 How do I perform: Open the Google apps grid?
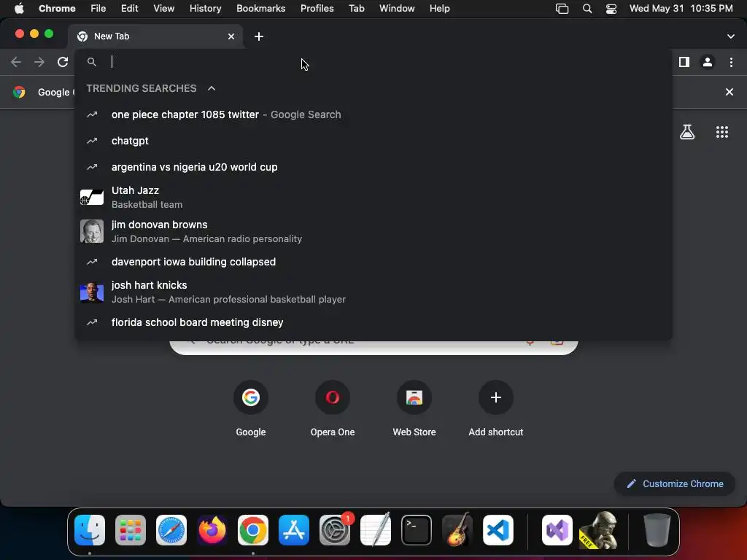[x=721, y=132]
